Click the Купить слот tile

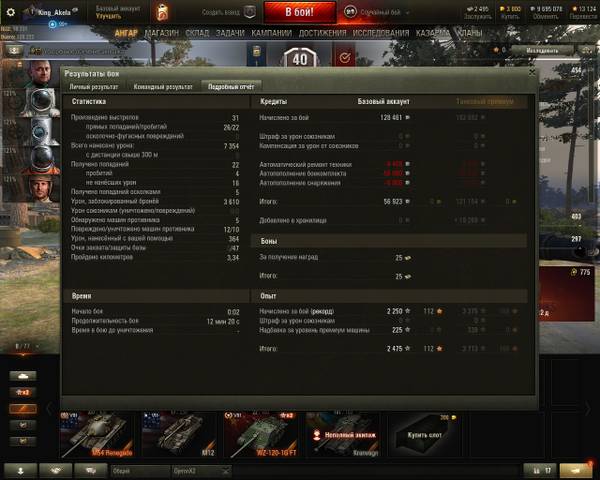(424, 435)
